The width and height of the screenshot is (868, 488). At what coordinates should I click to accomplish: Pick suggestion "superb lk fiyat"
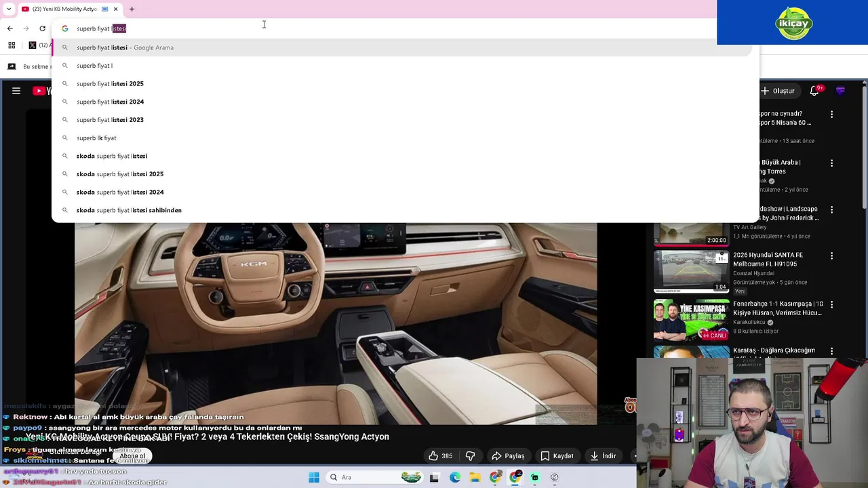coord(402,138)
